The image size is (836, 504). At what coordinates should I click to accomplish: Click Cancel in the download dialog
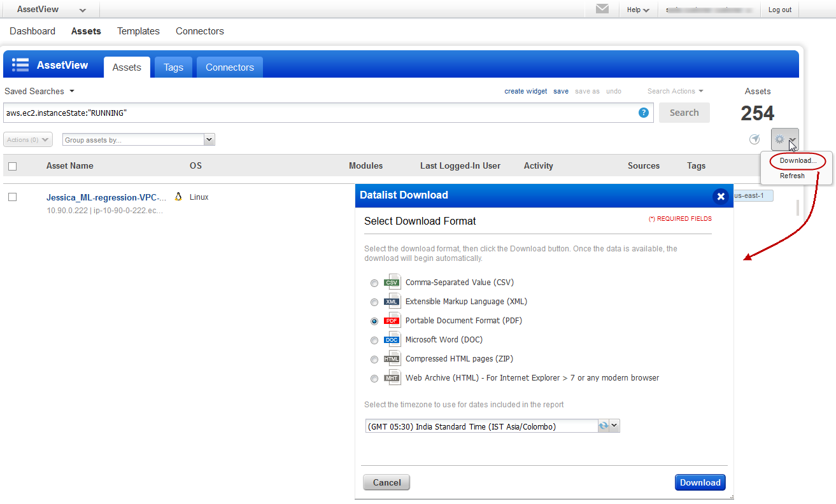coord(386,482)
